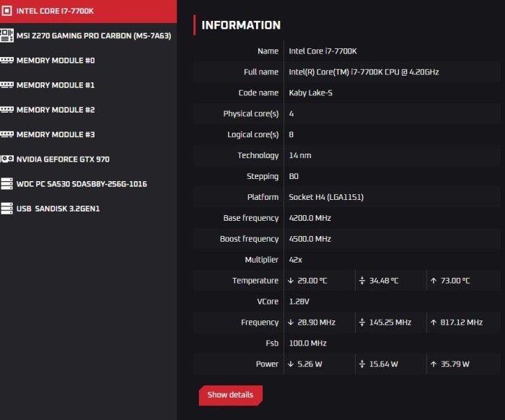Screen dimensions: 505x420
Task: Select Intel Core i7-7700K in sidebar
Action: [55, 12]
